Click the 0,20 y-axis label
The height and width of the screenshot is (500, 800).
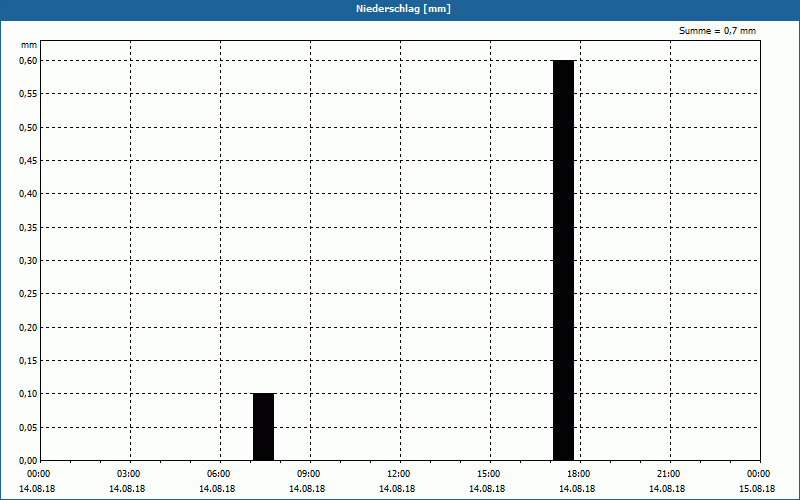(x=28, y=328)
